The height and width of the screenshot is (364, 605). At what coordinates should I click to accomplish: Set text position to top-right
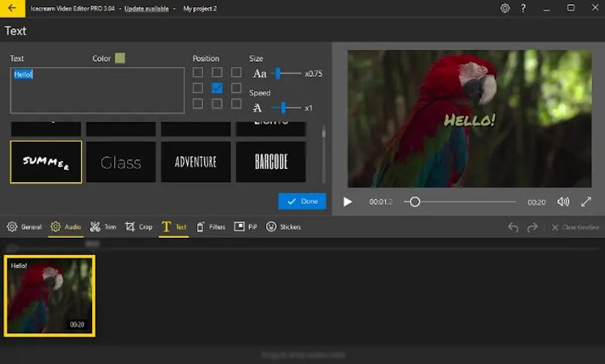236,73
